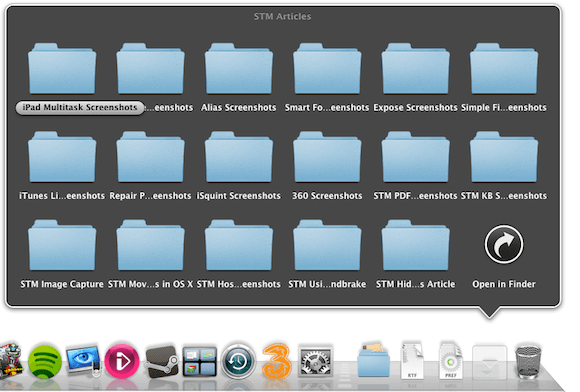This screenshot has height=392, width=580.
Task: Open the STM PDF...eenshots folder
Action: coord(416,157)
